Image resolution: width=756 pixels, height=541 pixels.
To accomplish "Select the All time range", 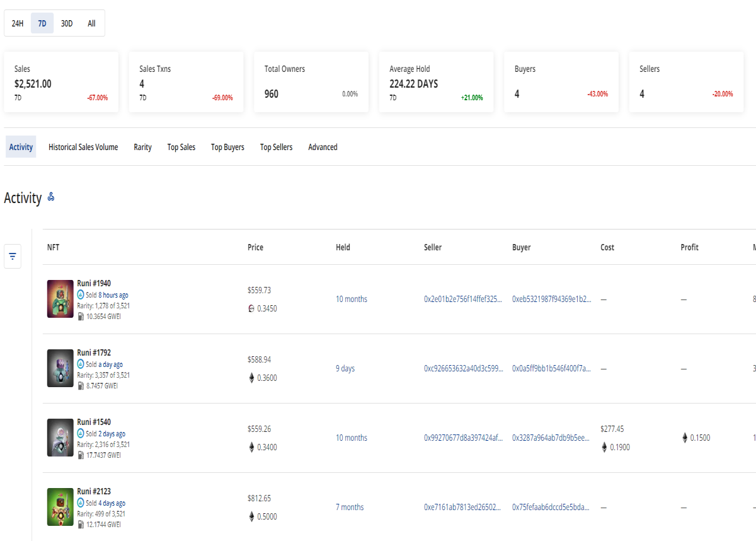I will click(92, 23).
